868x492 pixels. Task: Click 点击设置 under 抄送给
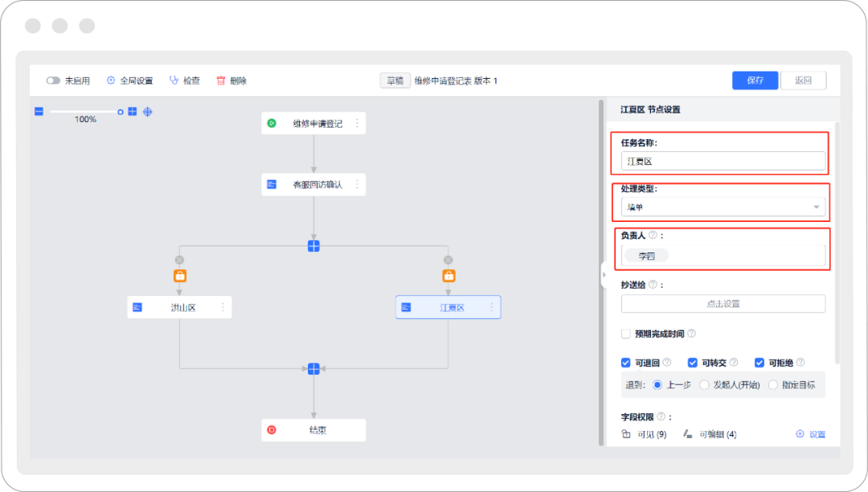pos(723,304)
